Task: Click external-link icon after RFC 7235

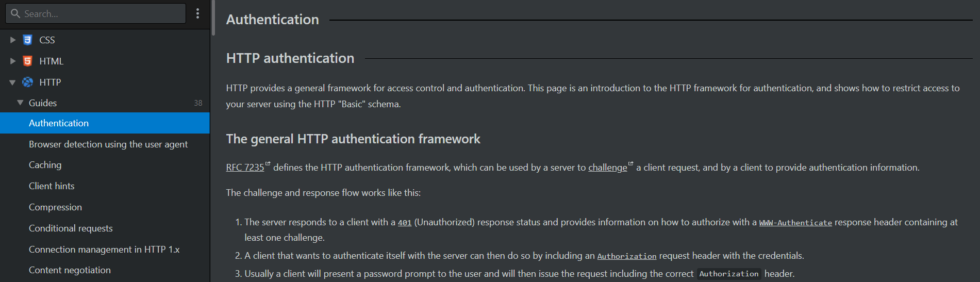Action: coord(268,163)
